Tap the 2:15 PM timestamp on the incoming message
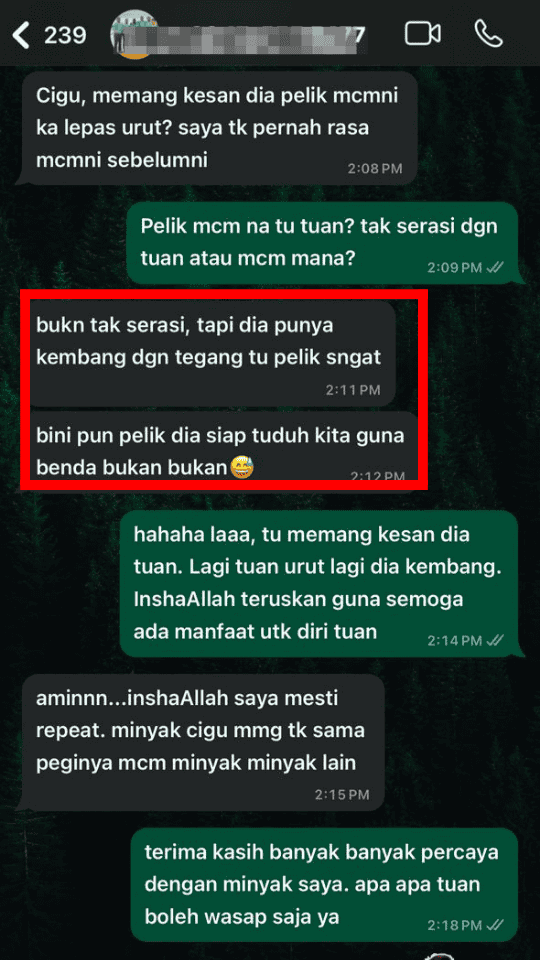The width and height of the screenshot is (540, 960). tap(342, 795)
